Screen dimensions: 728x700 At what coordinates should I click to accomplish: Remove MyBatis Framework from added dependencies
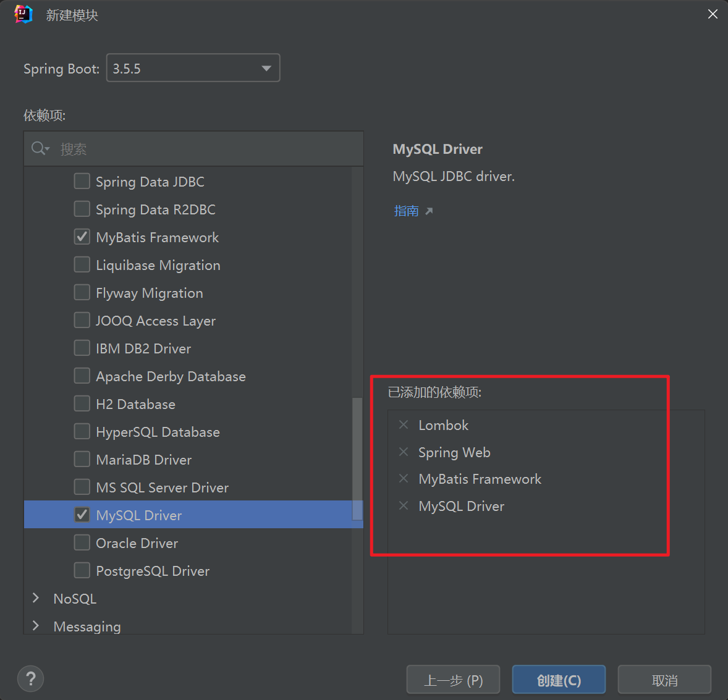pyautogui.click(x=404, y=478)
